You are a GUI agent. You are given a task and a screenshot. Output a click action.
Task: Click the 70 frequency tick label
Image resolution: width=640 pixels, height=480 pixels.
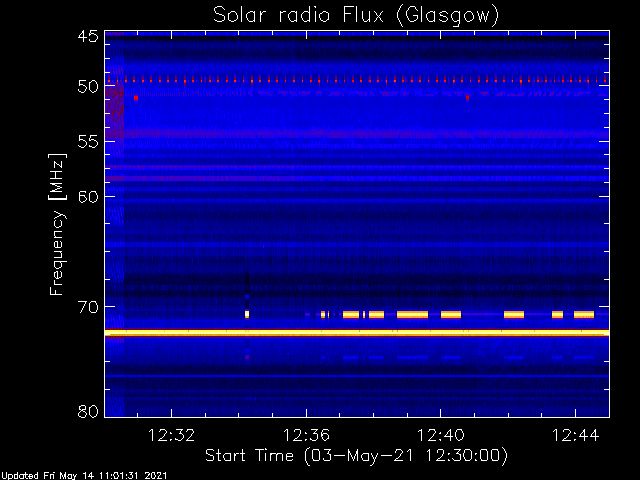(88, 307)
